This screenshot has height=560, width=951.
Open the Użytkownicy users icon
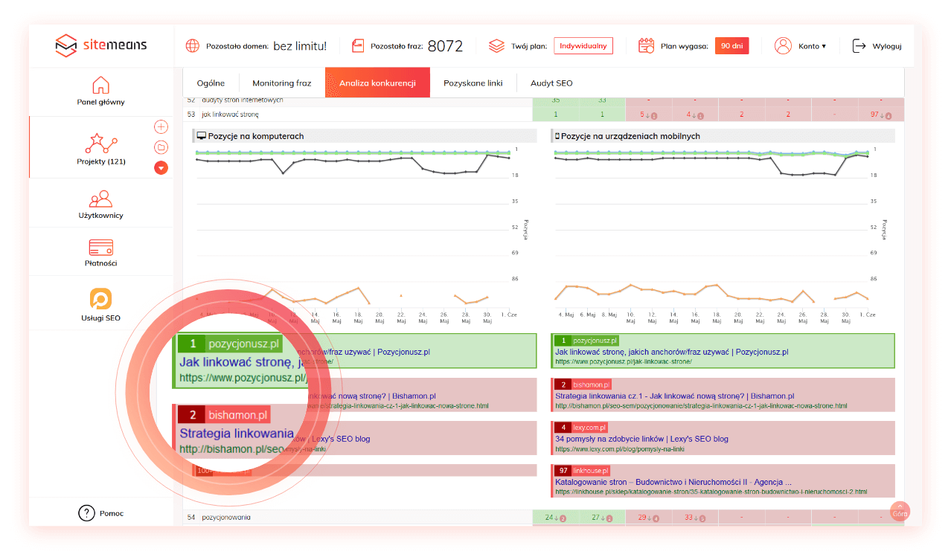point(100,199)
